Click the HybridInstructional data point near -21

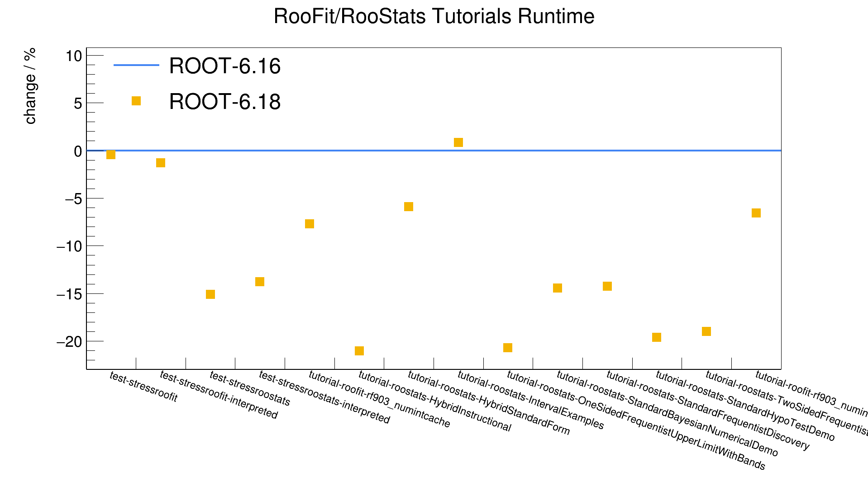click(x=359, y=351)
